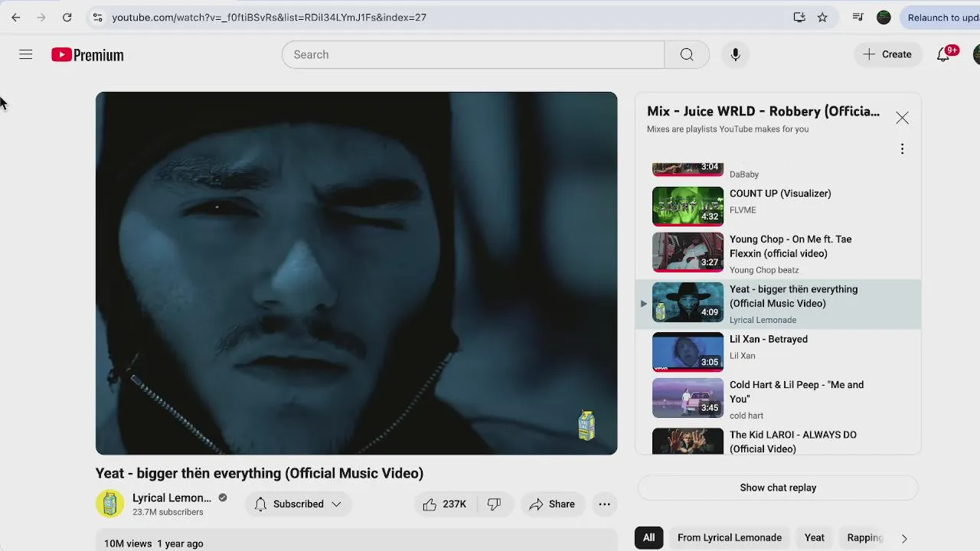Open more actions menu under video
980x551 pixels.
tap(604, 504)
